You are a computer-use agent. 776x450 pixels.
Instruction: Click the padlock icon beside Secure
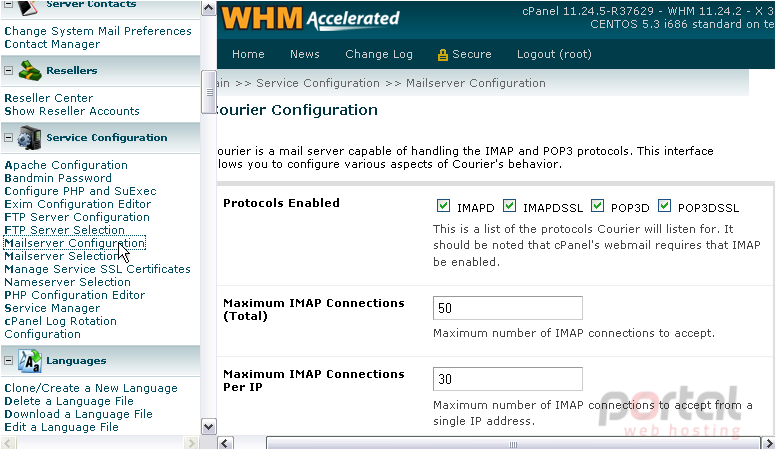click(x=442, y=54)
